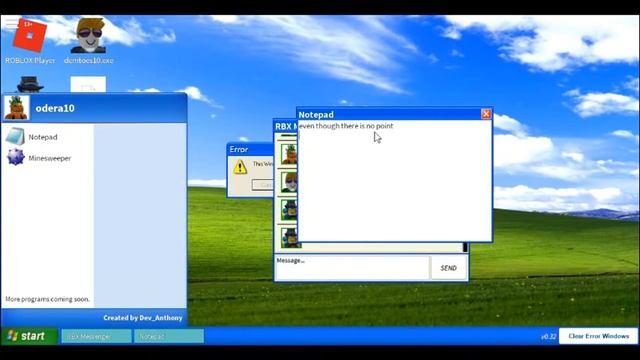This screenshot has width=640, height=360.
Task: Click the hamburger menu icon at top left
Action: 11,23
